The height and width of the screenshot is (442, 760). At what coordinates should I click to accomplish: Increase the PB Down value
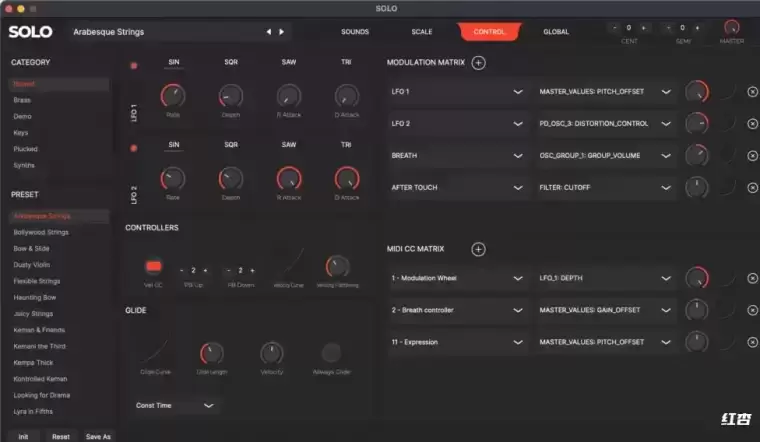(x=252, y=270)
